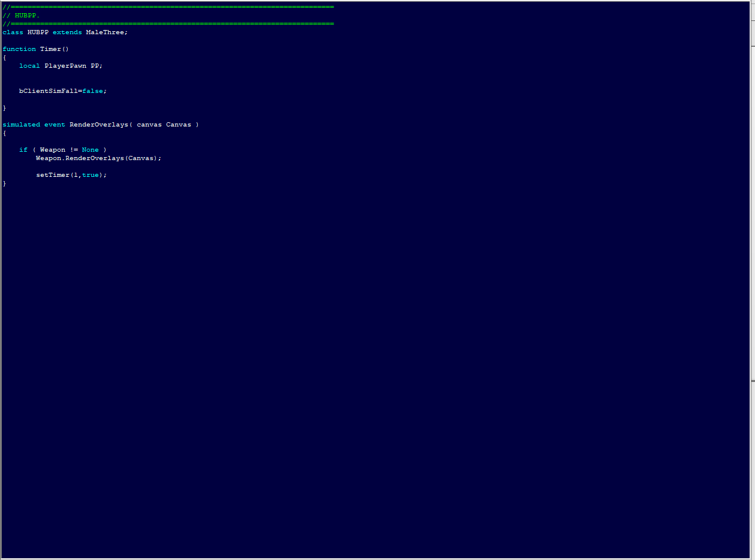The image size is (755, 560).
Task: Click the 'event' keyword
Action: 55,125
